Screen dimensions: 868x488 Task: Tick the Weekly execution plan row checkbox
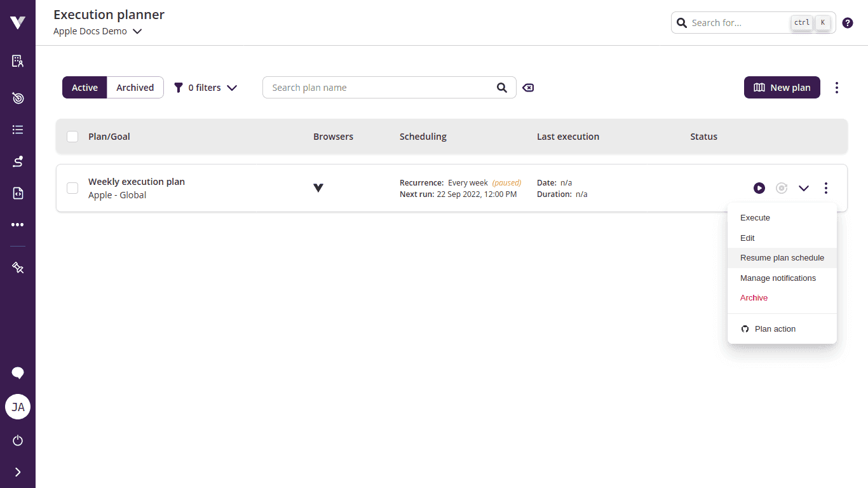pyautogui.click(x=72, y=188)
